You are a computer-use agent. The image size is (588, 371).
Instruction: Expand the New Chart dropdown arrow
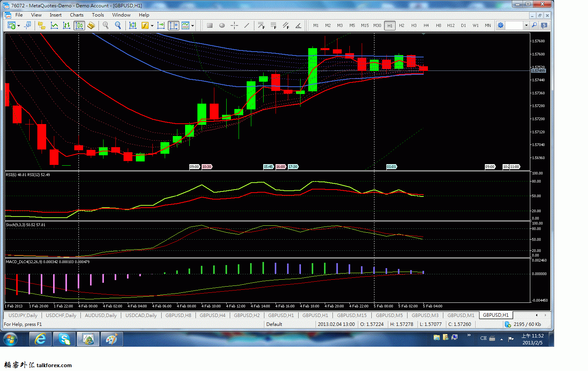pos(18,26)
